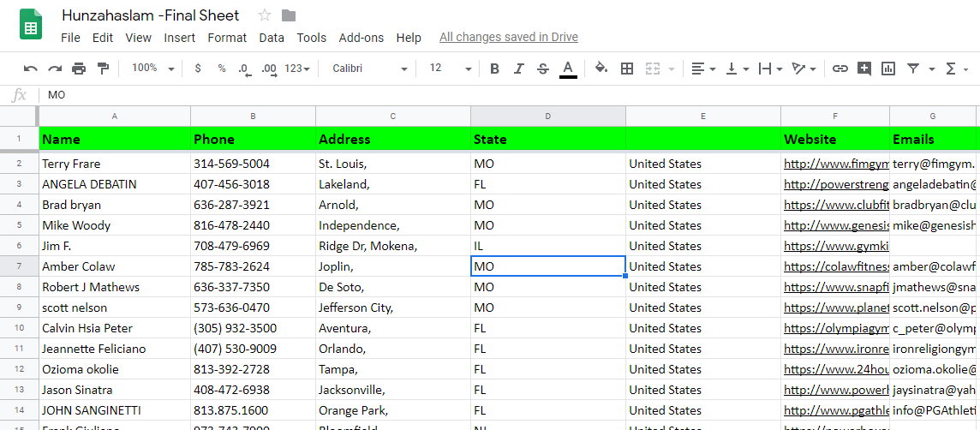Click the Redo arrow icon

55,69
